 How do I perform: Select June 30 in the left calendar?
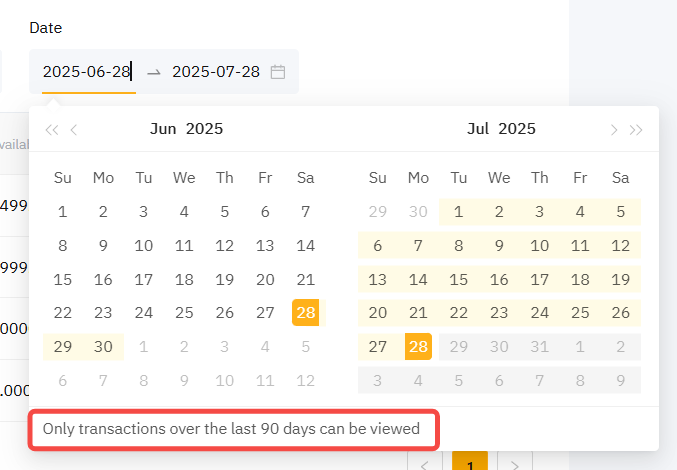point(103,347)
